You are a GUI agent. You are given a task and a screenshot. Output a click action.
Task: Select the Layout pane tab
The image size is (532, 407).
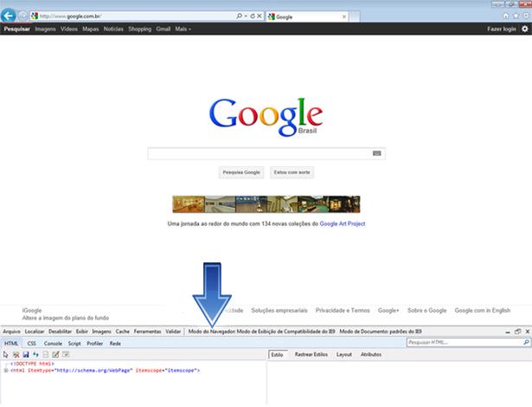(344, 354)
